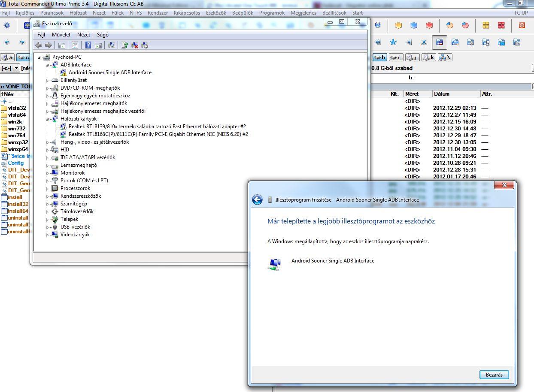Select optical drive k button
Viewport: 534px width, 392px height.
(428, 57)
